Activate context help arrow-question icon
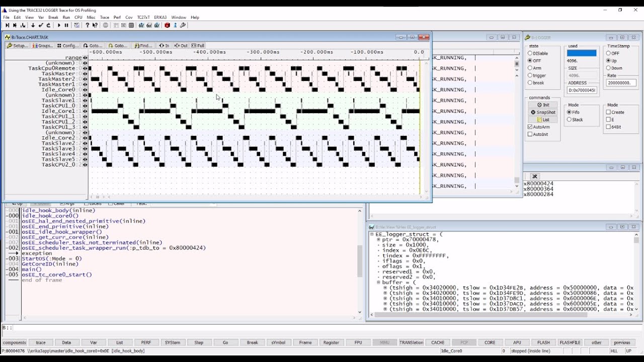 click(x=95, y=25)
